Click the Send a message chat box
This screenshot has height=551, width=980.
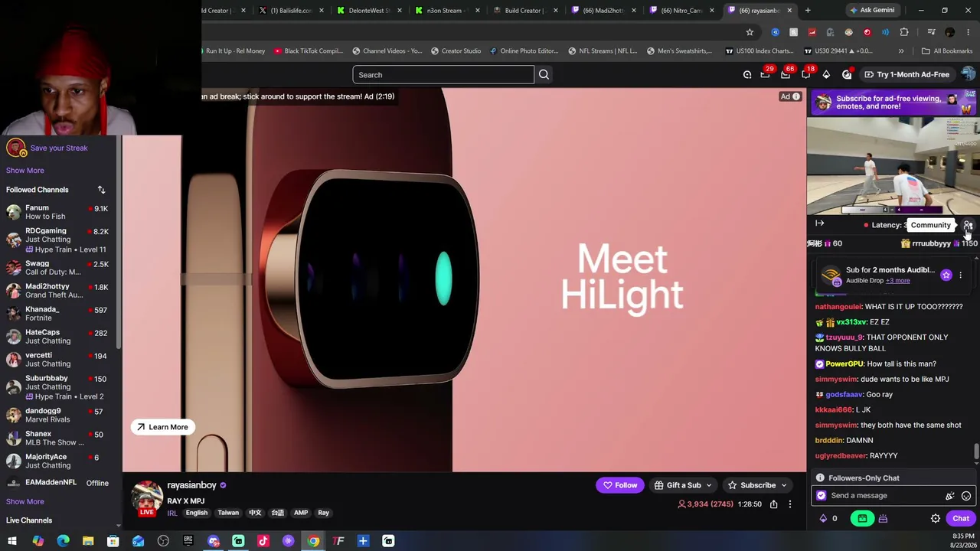[x=892, y=496]
